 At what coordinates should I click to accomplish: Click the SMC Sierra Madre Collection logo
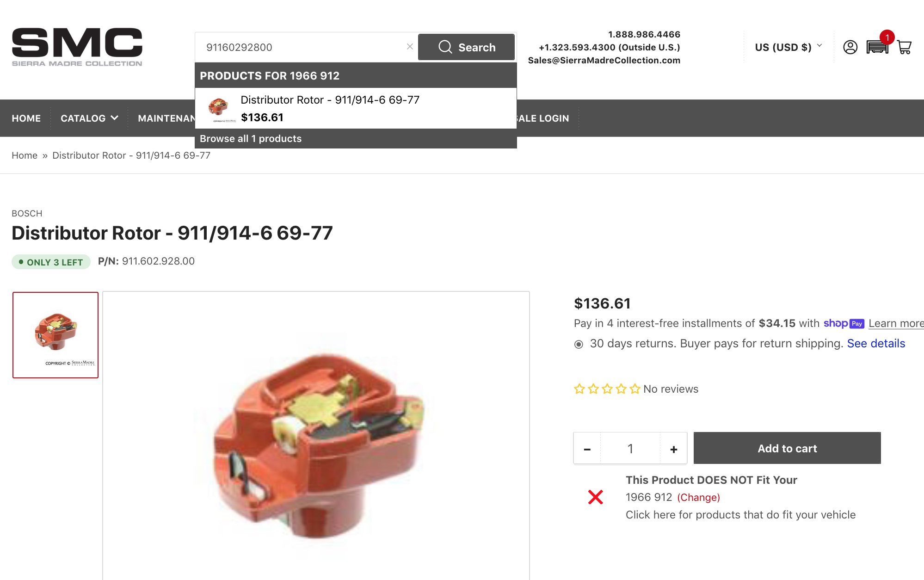tap(77, 47)
